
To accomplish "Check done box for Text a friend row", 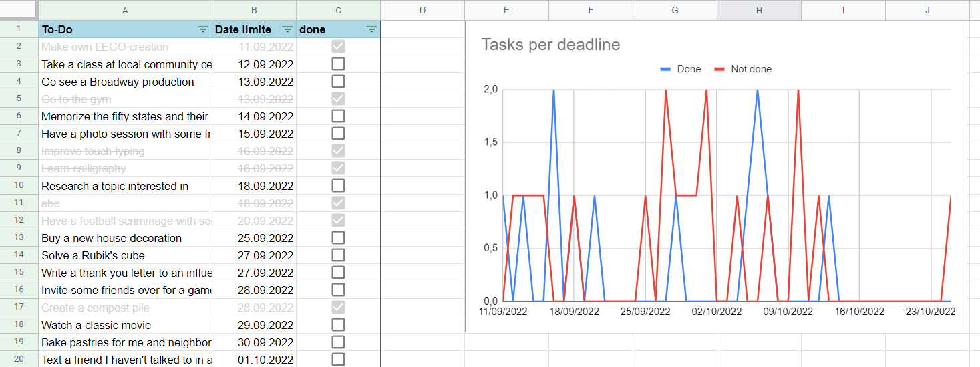I will pyautogui.click(x=339, y=360).
